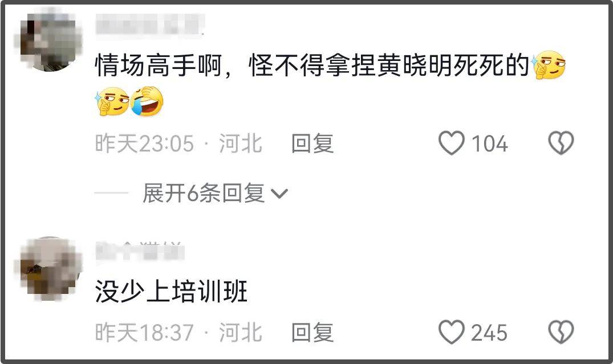Reply to the comment posted at 23:05
This screenshot has width=613, height=364.
click(312, 143)
